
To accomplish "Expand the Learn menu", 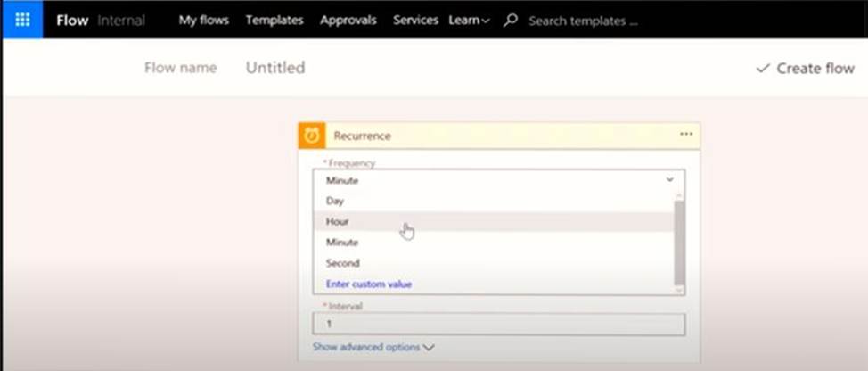I will pyautogui.click(x=469, y=21).
